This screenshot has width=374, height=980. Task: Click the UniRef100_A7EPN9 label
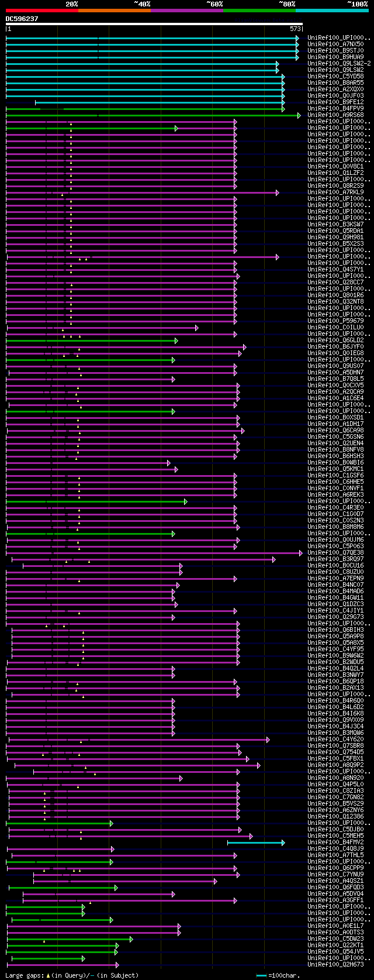point(335,579)
